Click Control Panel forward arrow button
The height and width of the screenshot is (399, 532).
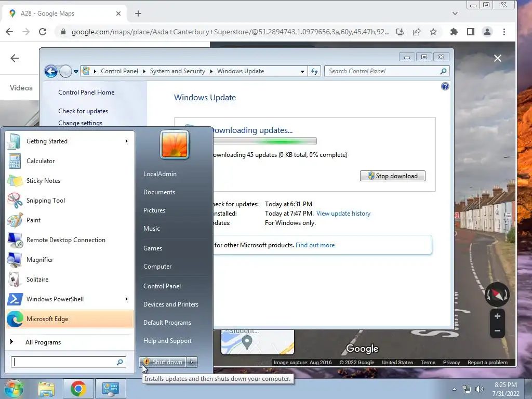tap(65, 71)
